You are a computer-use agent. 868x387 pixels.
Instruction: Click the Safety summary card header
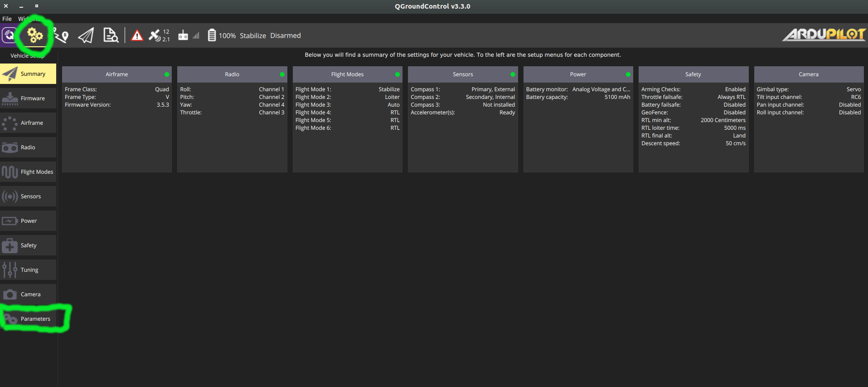pyautogui.click(x=693, y=74)
